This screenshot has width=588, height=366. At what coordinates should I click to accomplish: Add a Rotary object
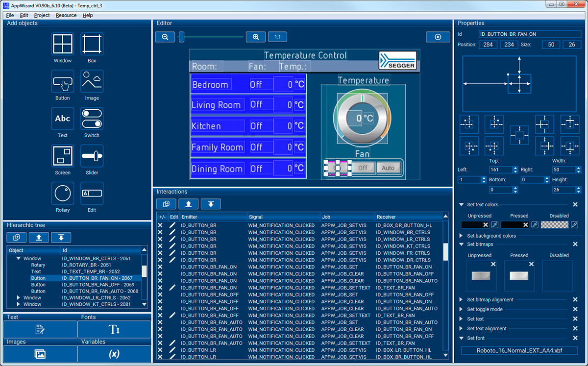63,194
